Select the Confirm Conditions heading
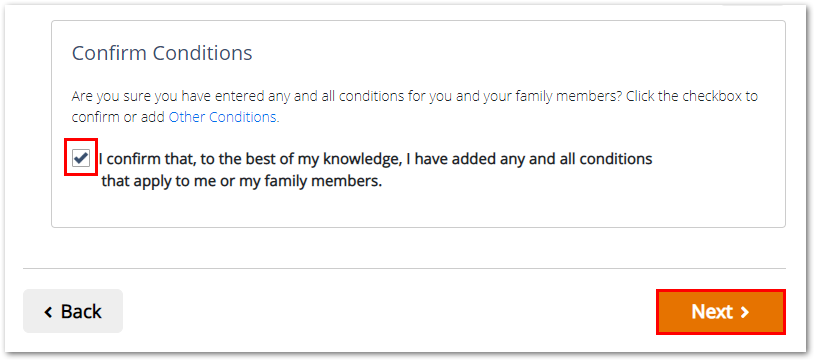This screenshot has height=361, width=815. tap(162, 53)
